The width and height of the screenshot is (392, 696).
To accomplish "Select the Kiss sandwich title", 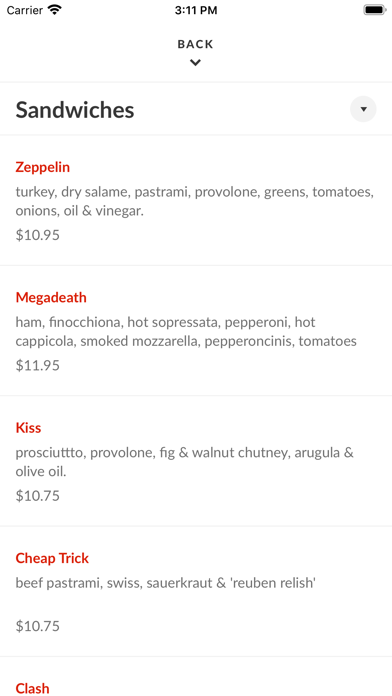I will [x=28, y=428].
